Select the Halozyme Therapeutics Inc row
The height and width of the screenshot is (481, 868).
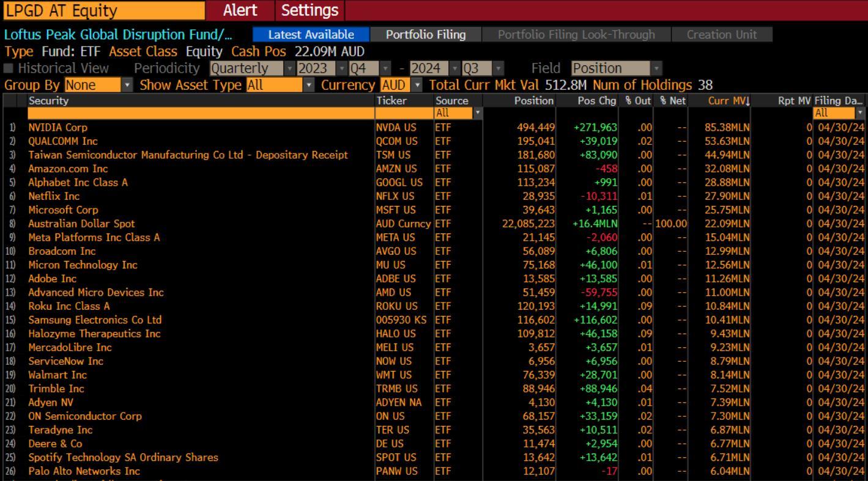[x=434, y=334]
